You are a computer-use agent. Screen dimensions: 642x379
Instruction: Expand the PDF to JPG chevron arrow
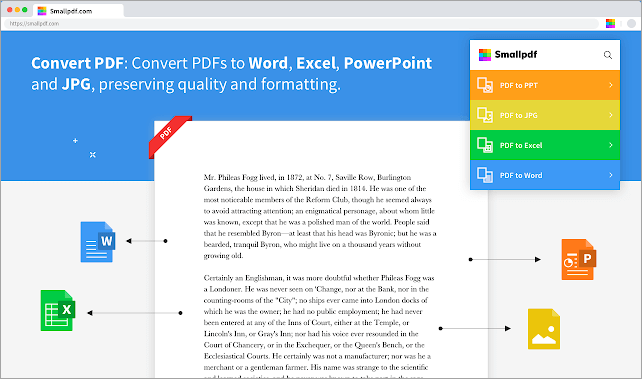pyautogui.click(x=611, y=115)
